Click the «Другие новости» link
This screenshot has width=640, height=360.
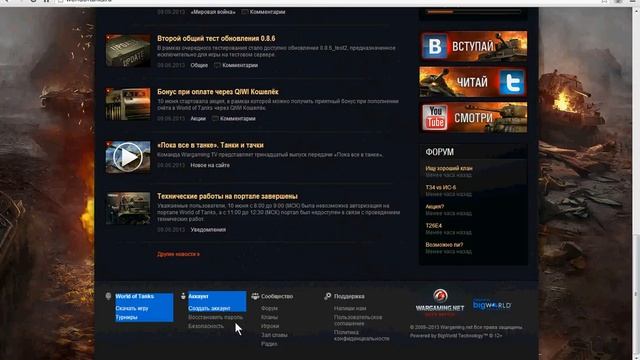click(178, 254)
